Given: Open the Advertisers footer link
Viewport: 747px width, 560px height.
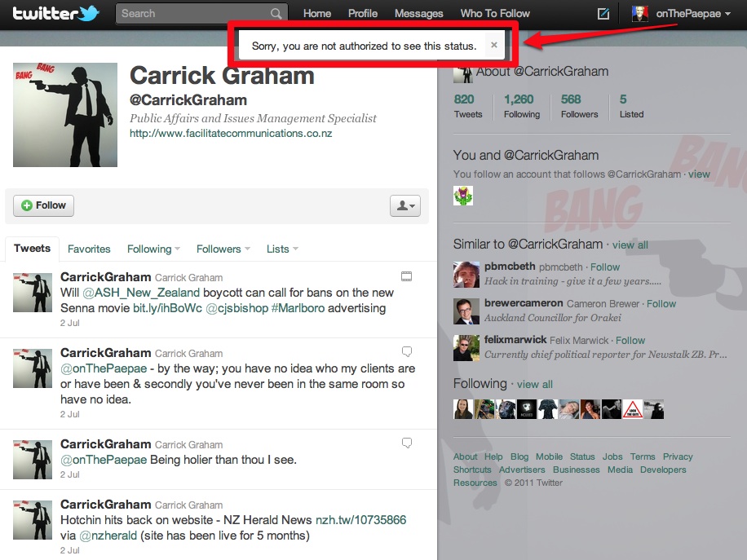Looking at the screenshot, I should click(x=522, y=470).
